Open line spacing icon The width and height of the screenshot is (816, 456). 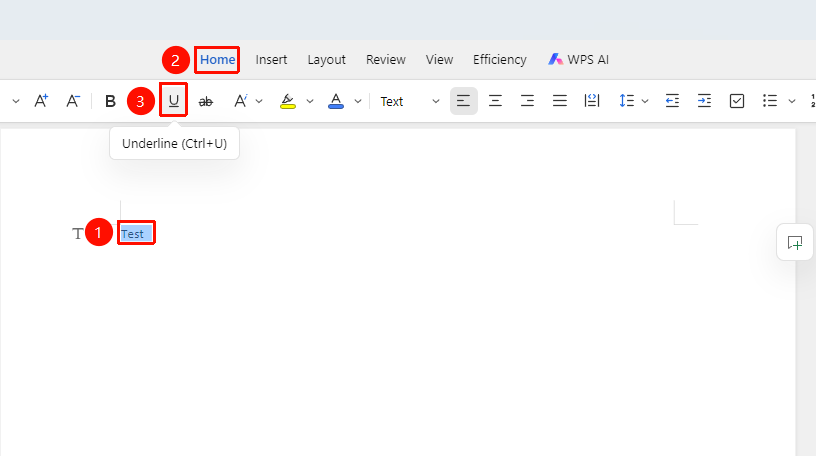pos(627,101)
